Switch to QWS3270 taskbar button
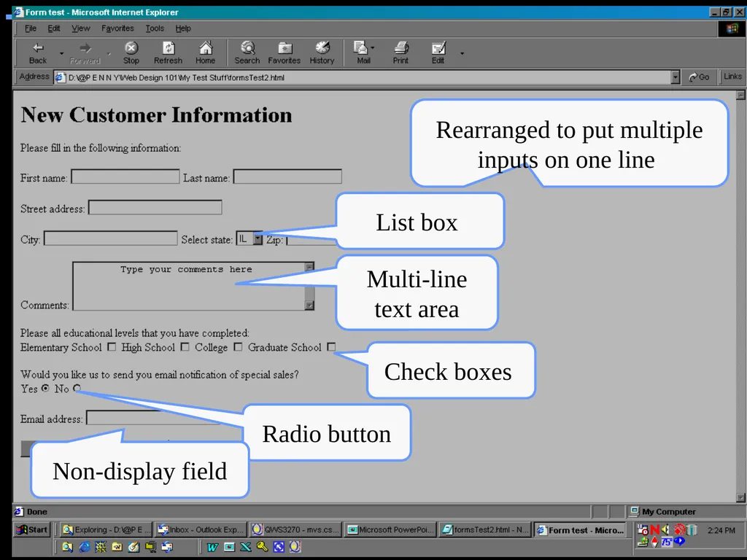 (x=295, y=529)
